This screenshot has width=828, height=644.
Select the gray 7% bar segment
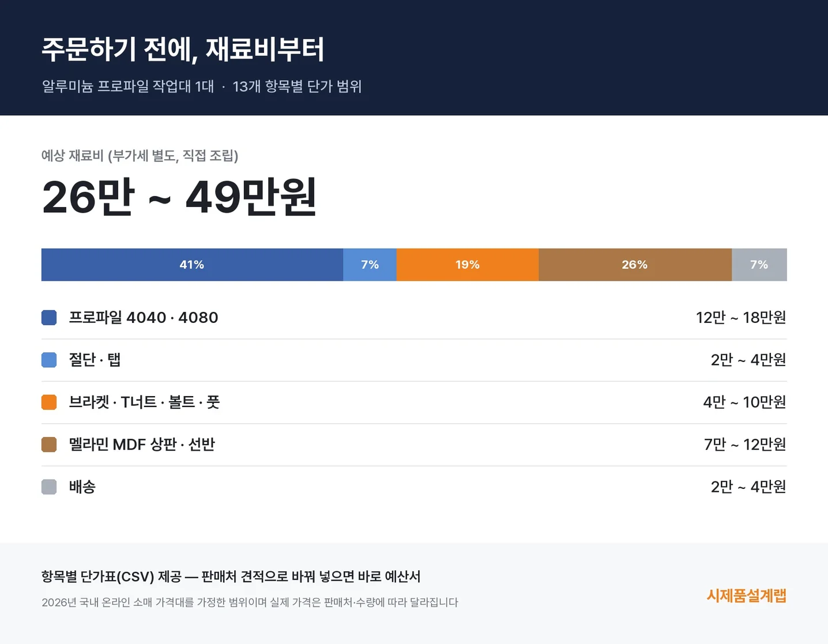759,265
